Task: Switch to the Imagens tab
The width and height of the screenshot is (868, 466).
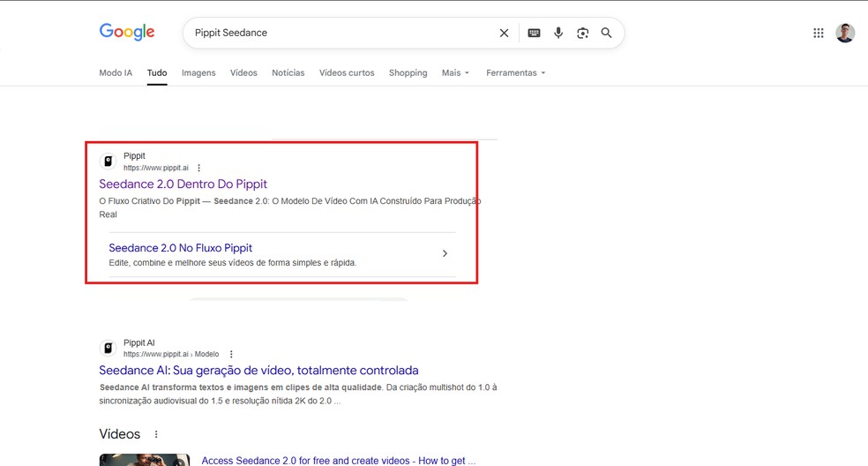Action: click(x=198, y=72)
